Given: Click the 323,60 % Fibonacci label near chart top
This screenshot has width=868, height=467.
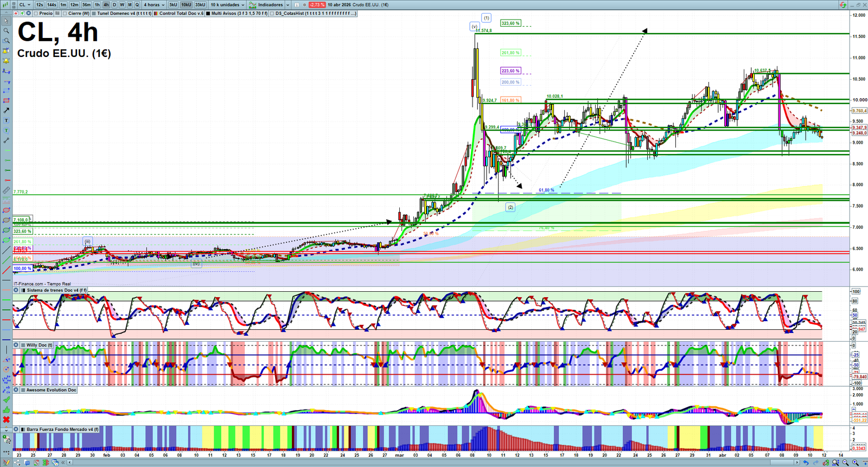Looking at the screenshot, I should (x=510, y=23).
